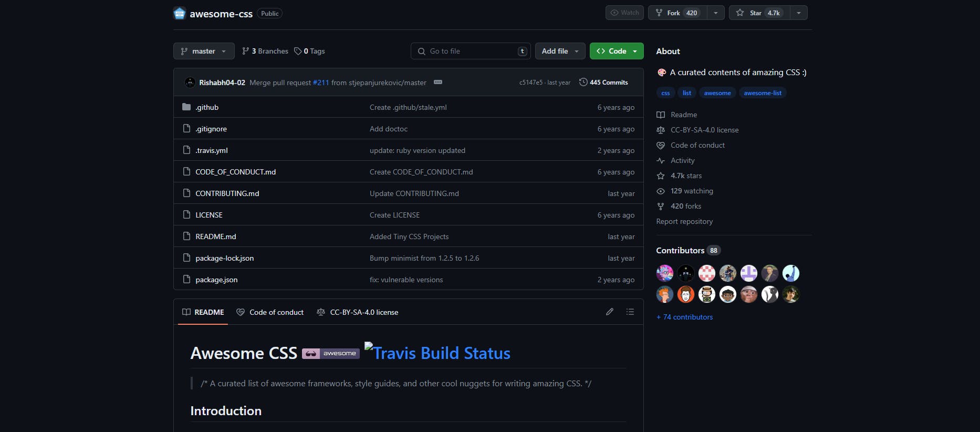View the 0 Tags link

coord(310,51)
